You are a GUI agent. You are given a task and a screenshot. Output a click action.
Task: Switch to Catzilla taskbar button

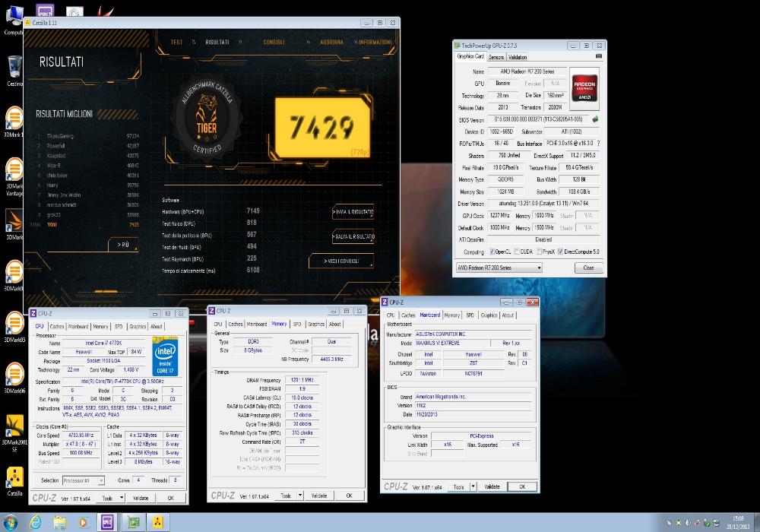(x=158, y=522)
